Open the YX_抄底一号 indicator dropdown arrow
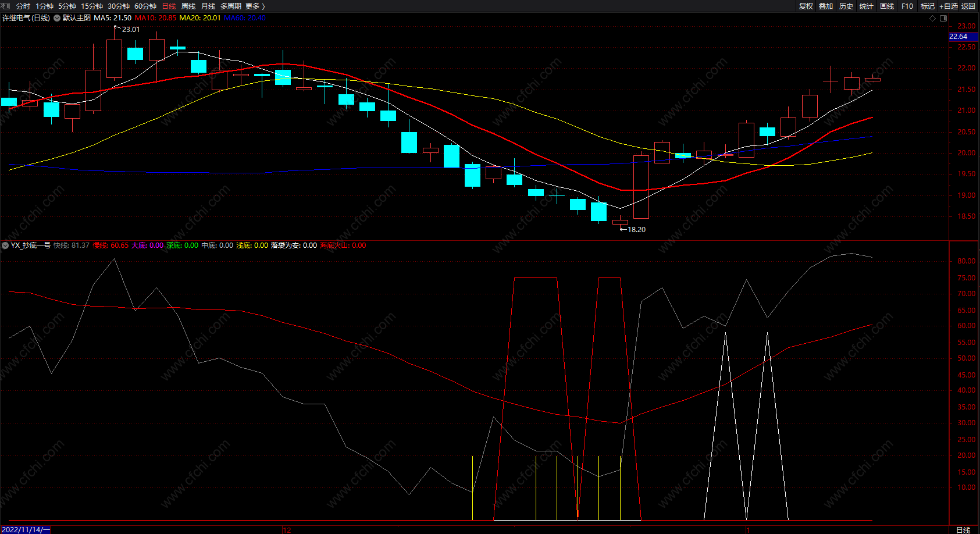The width and height of the screenshot is (980, 534). (x=5, y=245)
